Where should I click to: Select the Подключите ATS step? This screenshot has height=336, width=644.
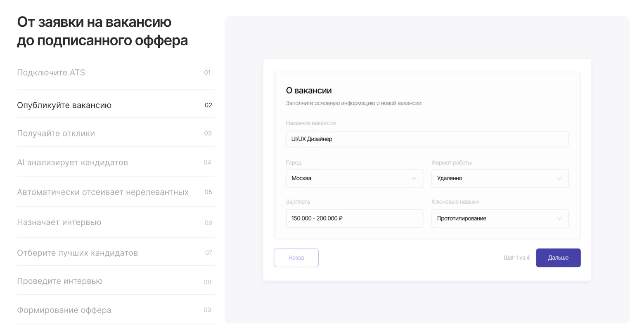[x=116, y=73]
